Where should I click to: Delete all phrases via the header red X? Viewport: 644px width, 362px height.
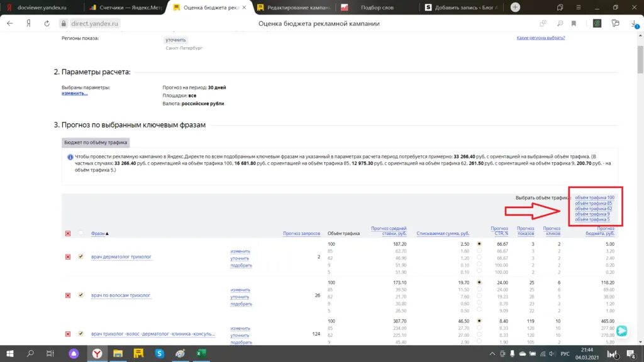(68, 234)
